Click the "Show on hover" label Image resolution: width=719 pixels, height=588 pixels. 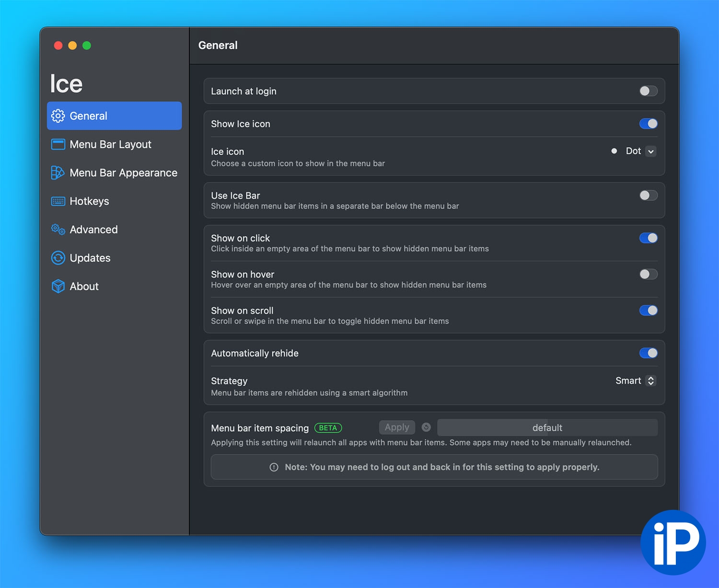pos(243,274)
